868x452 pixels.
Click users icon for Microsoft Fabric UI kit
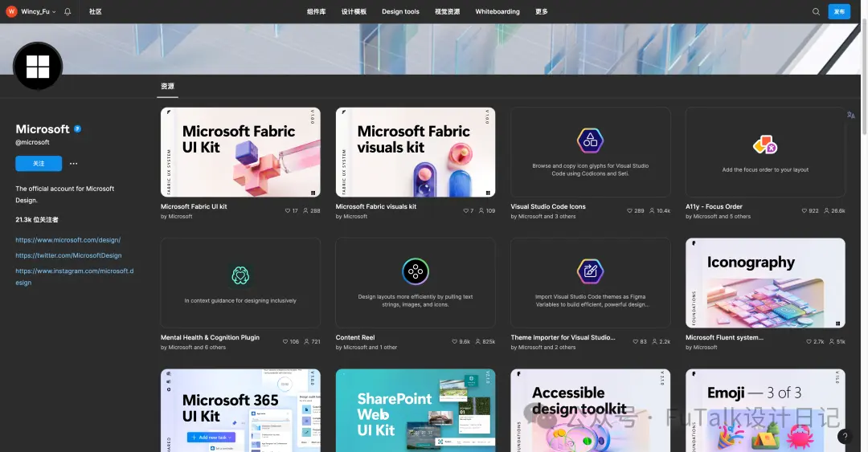click(305, 211)
